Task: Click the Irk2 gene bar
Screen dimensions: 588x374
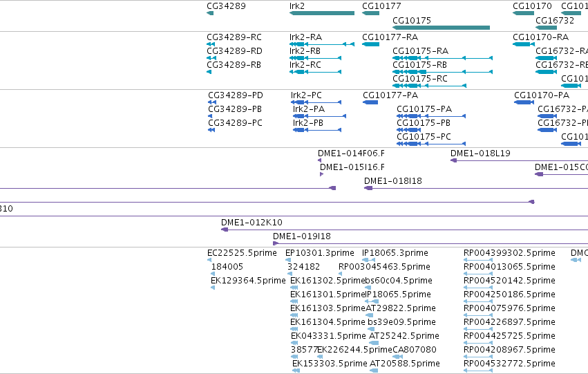Action: tap(322, 13)
